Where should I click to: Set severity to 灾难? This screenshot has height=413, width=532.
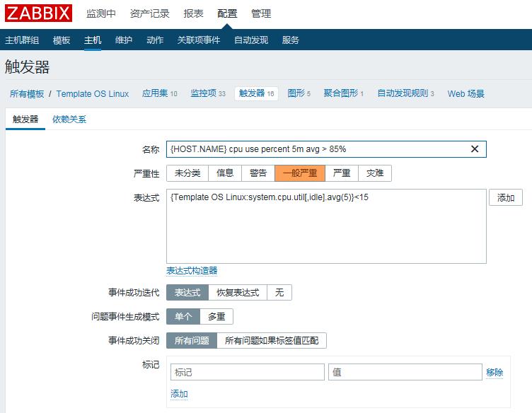click(x=375, y=173)
